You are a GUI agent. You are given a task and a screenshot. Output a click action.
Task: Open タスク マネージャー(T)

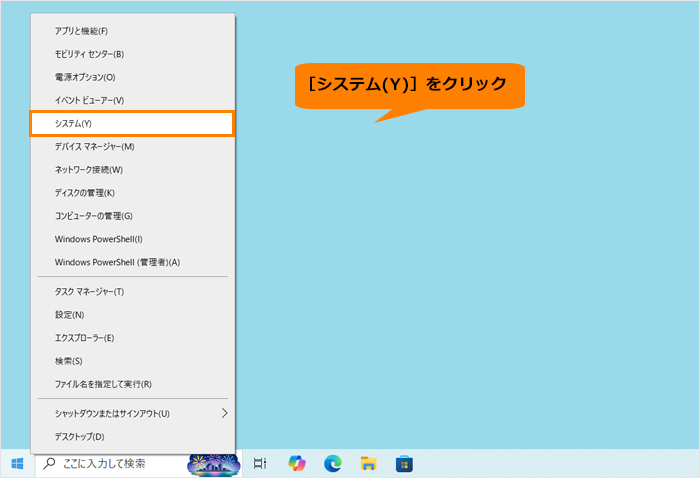[x=133, y=292]
